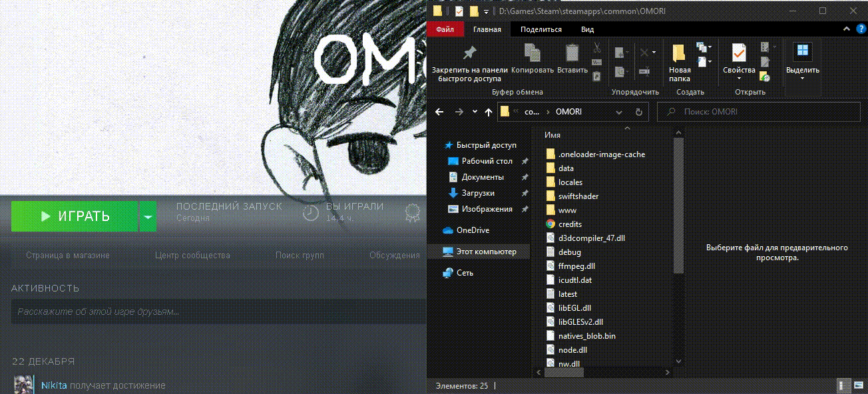Open Свойства with the checkmark icon
Screen dimensions: 868x394
pos(739,53)
